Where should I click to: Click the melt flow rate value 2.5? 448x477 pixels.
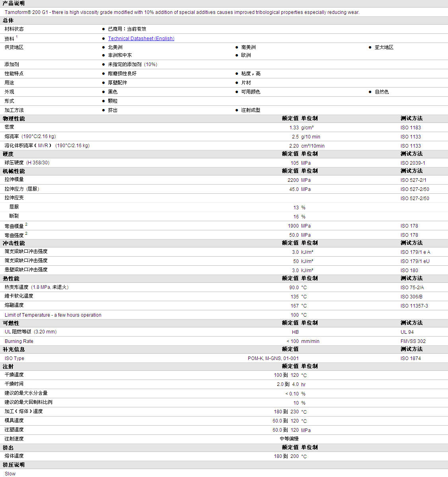(x=295, y=136)
